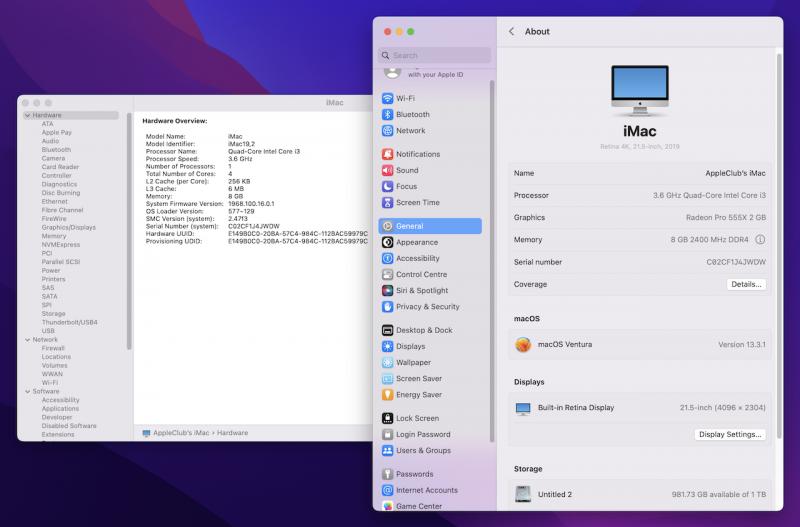Open Bluetooth settings from the sidebar

click(x=412, y=114)
